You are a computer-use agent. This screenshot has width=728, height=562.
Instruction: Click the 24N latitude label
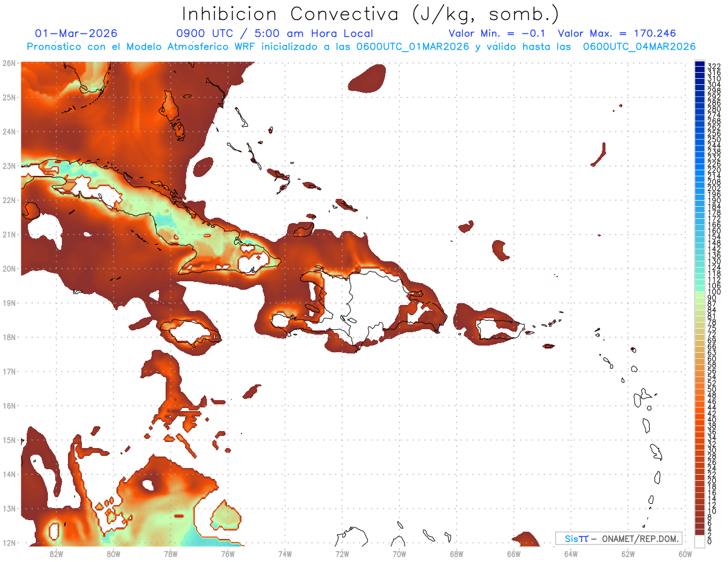coord(9,132)
